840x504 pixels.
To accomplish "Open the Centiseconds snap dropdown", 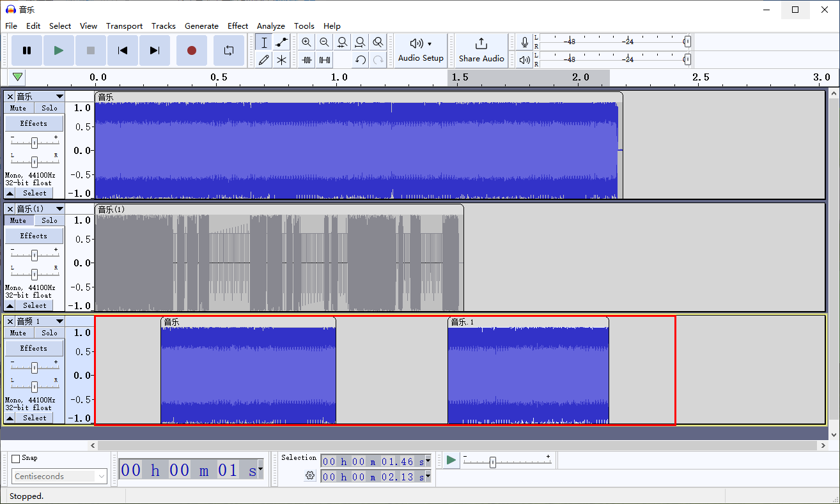I will (59, 477).
